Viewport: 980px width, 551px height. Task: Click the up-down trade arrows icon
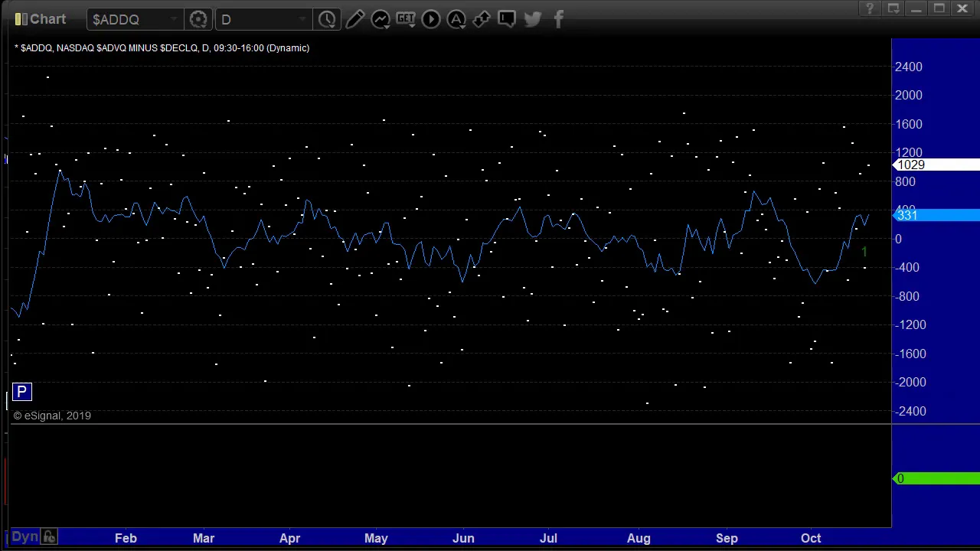point(482,19)
